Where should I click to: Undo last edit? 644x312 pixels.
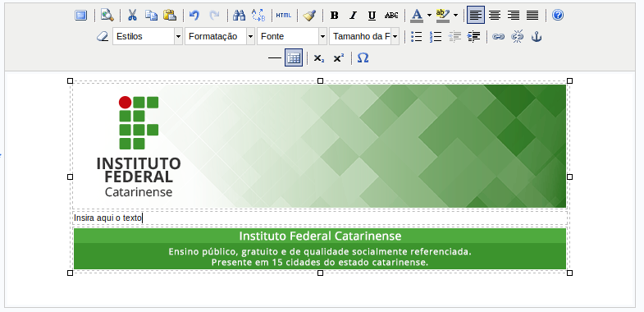tap(194, 16)
